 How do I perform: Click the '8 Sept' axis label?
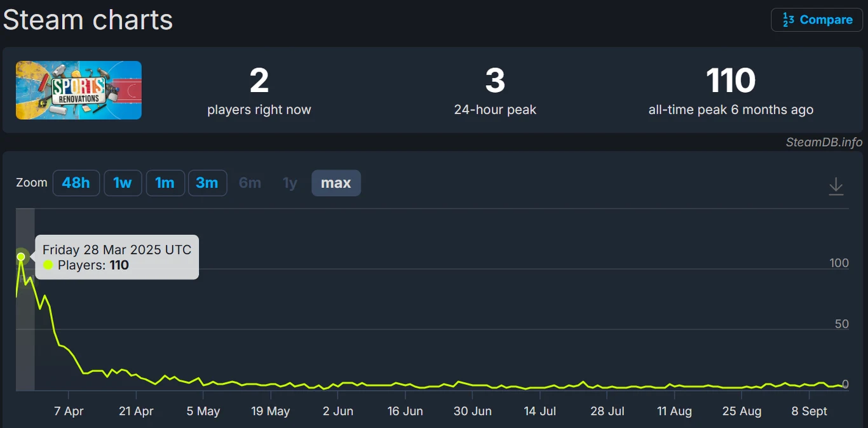(810, 411)
